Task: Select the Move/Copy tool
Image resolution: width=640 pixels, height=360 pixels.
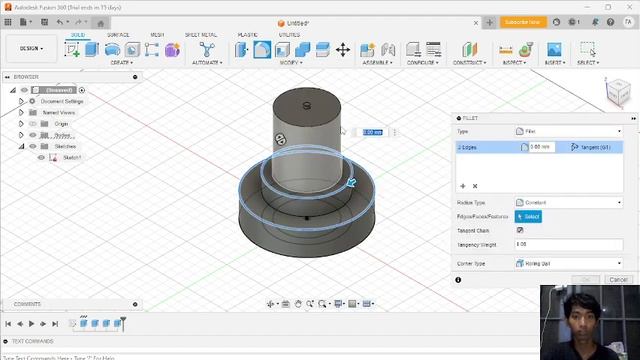Action: (x=343, y=50)
